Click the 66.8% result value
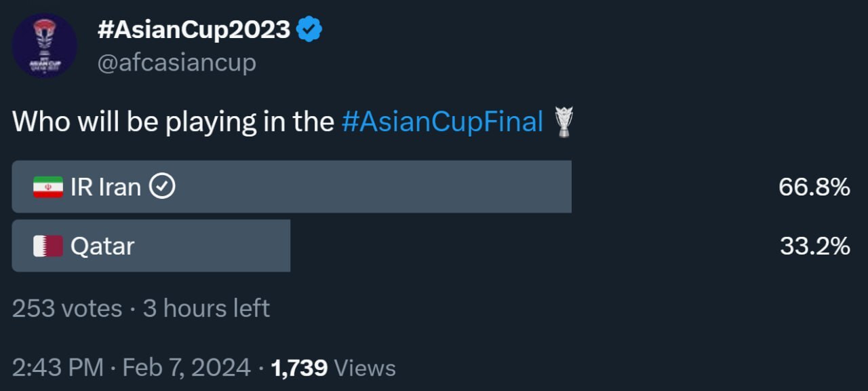The image size is (868, 391). [x=814, y=187]
